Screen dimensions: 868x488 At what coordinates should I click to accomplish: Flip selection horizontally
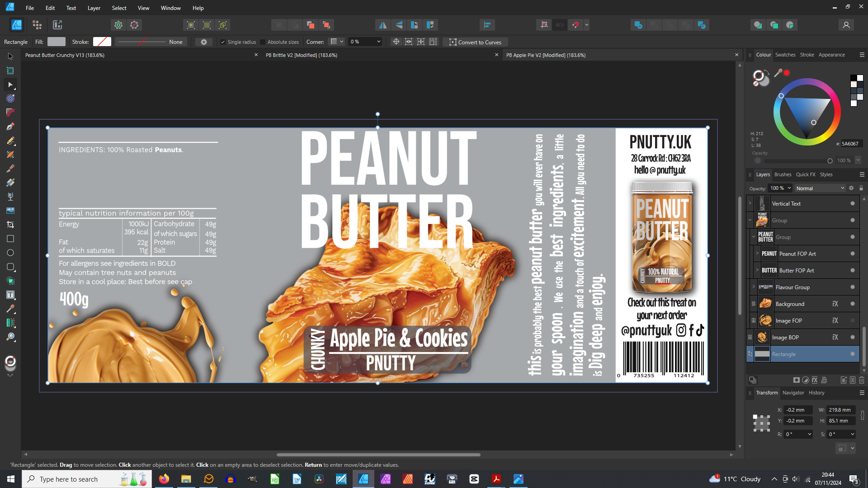383,25
